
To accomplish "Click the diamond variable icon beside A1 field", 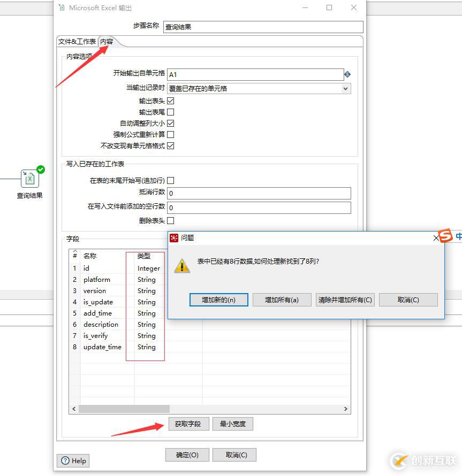I will pos(347,74).
